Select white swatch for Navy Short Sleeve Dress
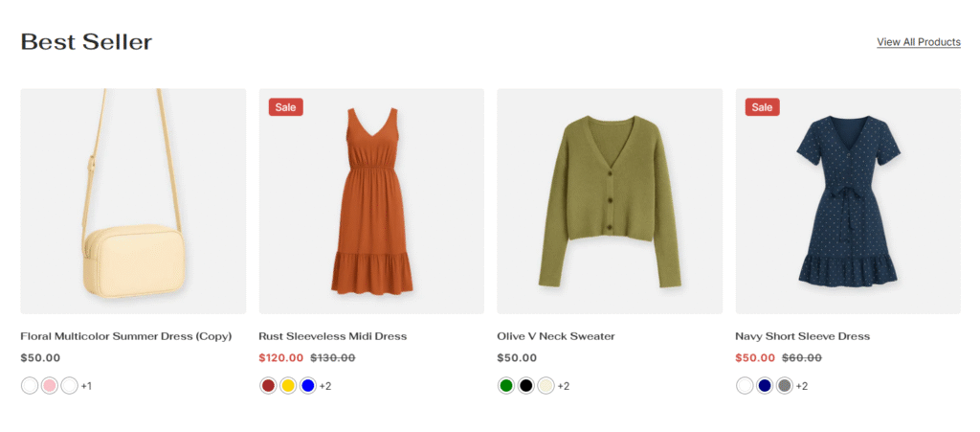 (745, 386)
